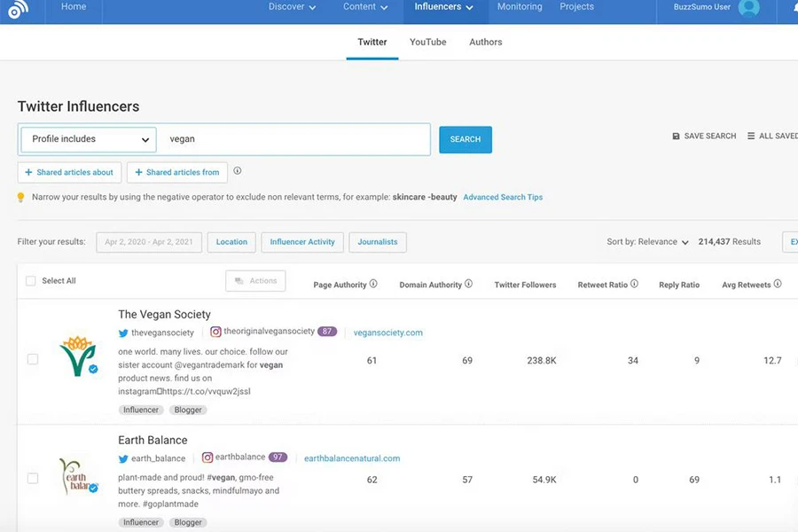
Task: Click the thevegansociety Twitter handle
Action: [162, 332]
